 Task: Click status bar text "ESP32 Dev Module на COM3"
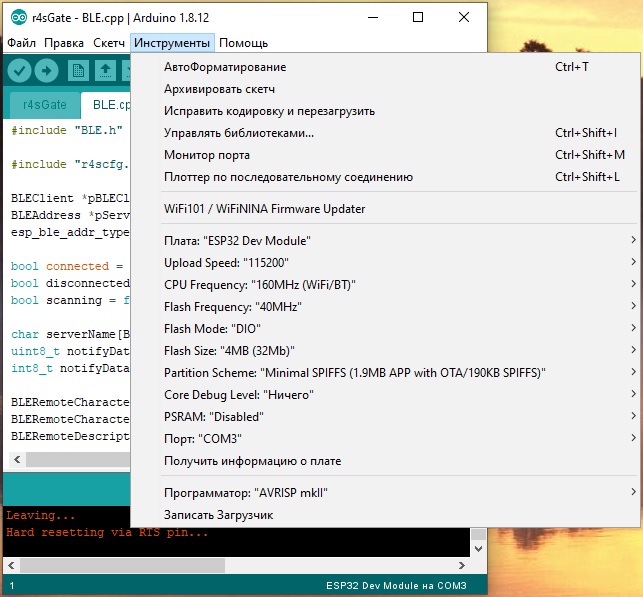click(396, 586)
